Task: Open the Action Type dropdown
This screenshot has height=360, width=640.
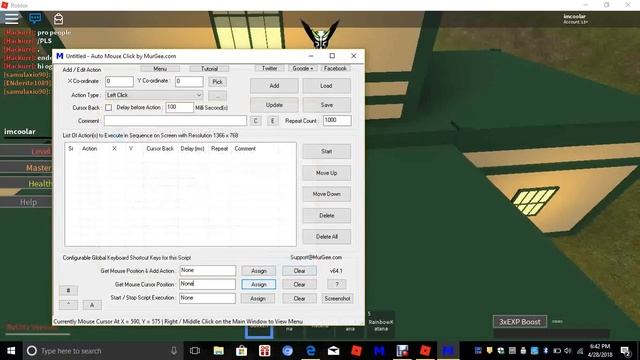Action: [154, 95]
